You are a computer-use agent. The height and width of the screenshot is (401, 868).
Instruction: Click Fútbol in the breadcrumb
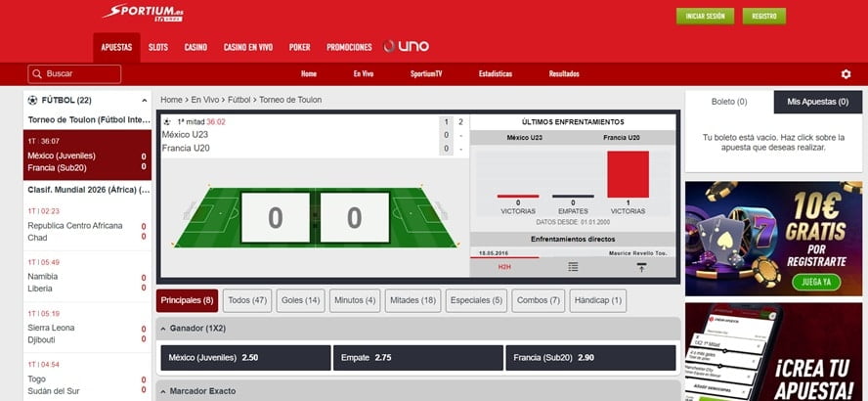239,100
